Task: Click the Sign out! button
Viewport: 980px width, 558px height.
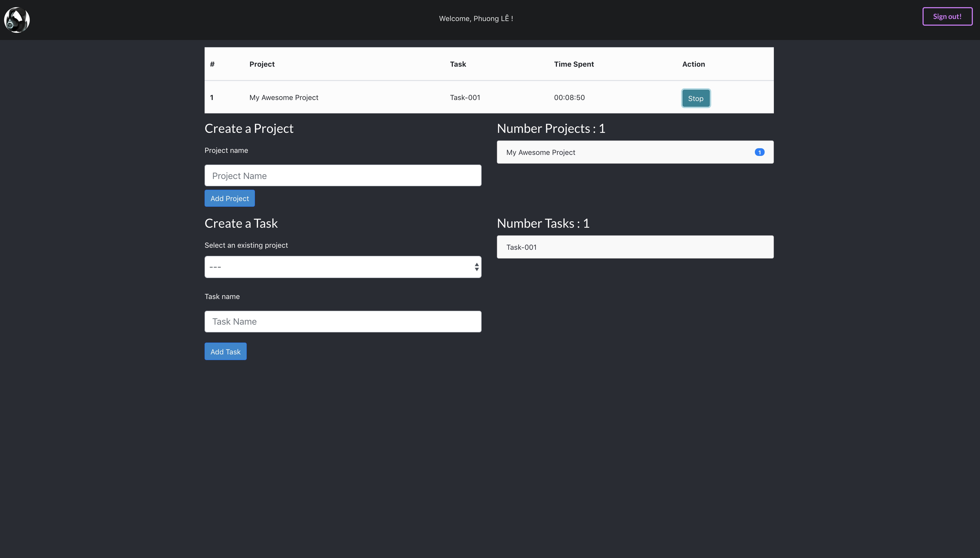Action: tap(947, 16)
